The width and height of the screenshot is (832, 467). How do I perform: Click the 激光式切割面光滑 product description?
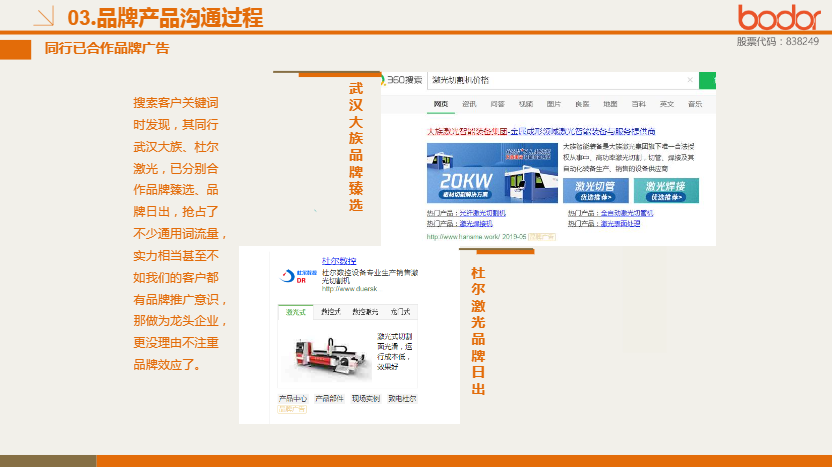coord(395,351)
